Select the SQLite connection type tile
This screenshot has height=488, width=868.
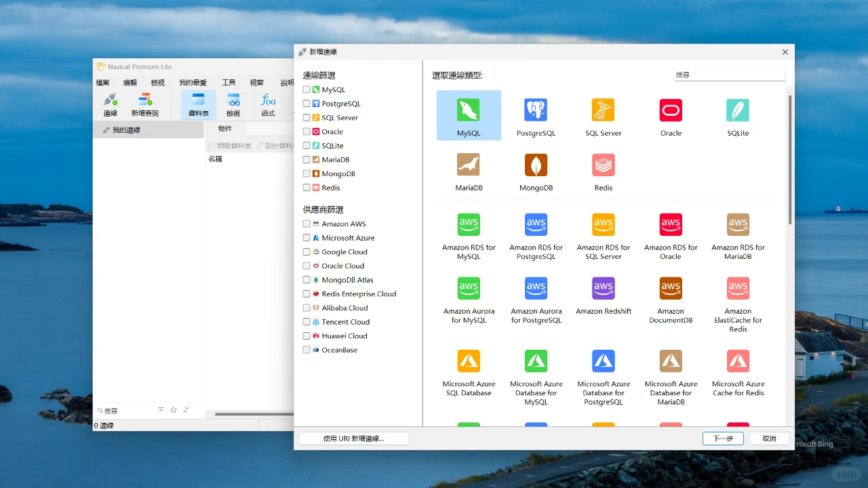pos(738,115)
